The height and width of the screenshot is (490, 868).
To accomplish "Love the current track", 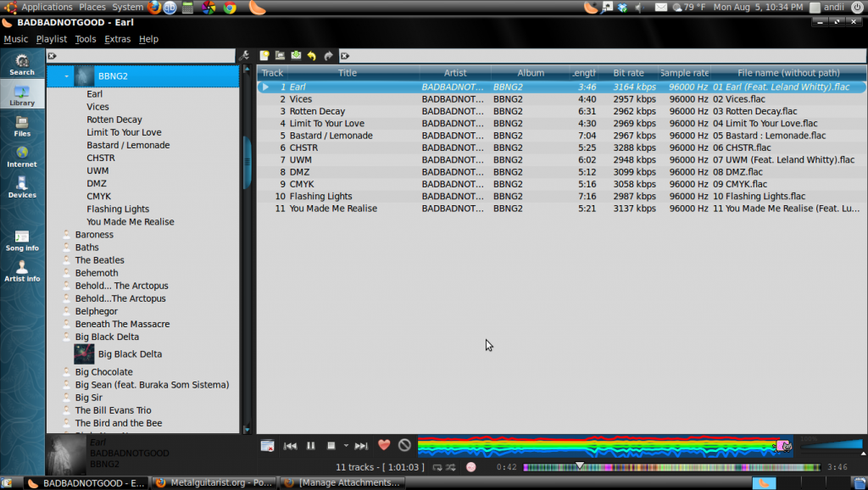I will coord(384,444).
